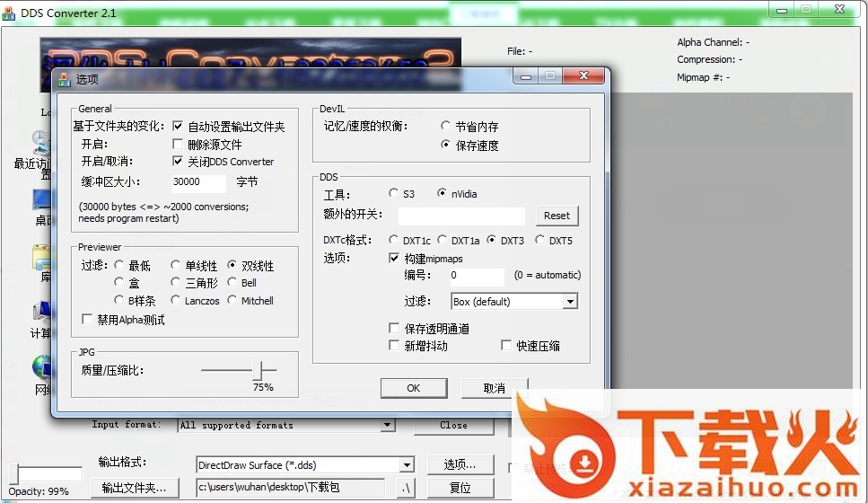Close the 选项 dialog with X button
Screen dimensions: 868x503
pyautogui.click(x=584, y=75)
